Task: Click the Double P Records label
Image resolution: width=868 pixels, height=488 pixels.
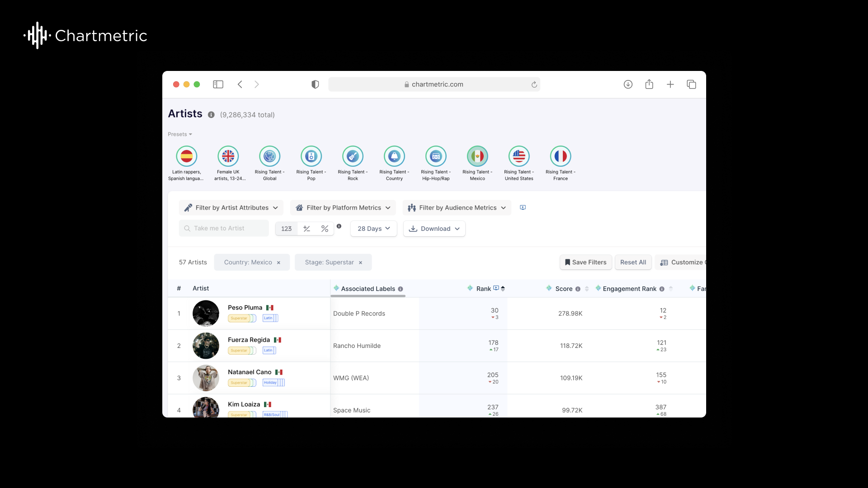Action: (x=359, y=314)
